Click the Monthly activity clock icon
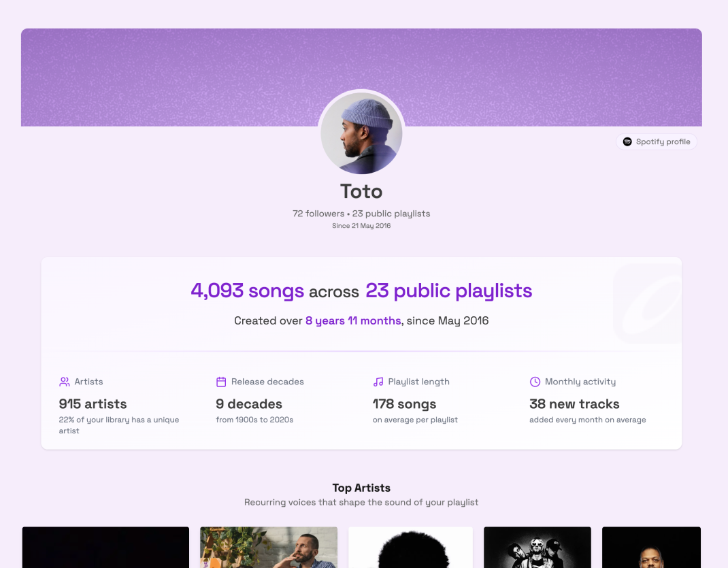Screen dimensions: 728x568 tap(535, 382)
